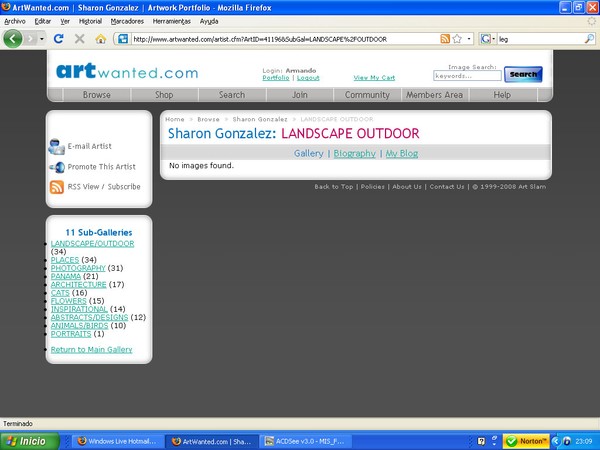
Task: Click Return to Main Gallery link
Action: tap(91, 350)
